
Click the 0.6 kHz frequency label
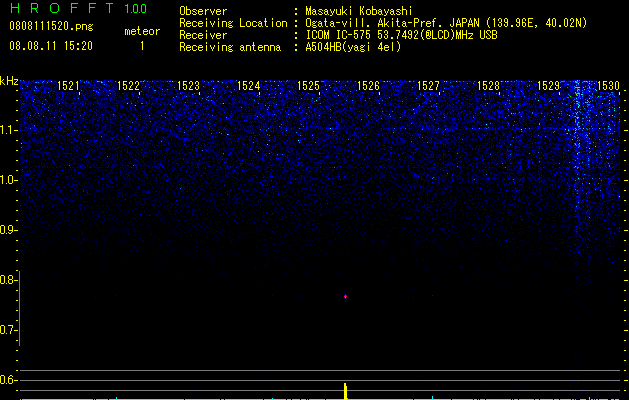pos(7,380)
